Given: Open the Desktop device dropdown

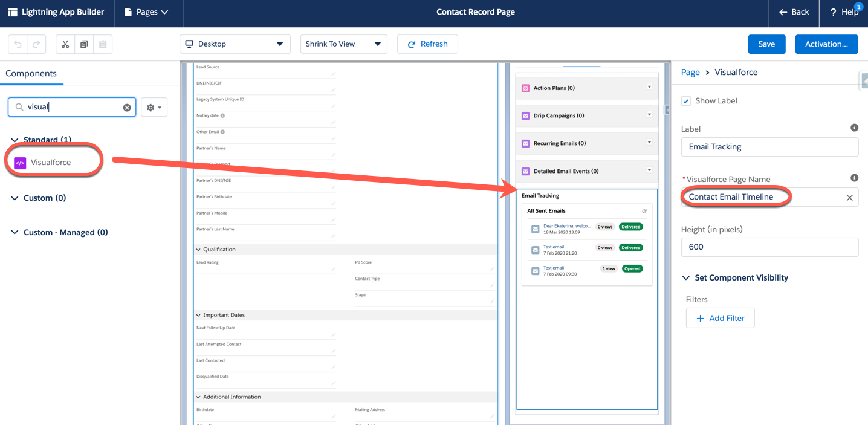Looking at the screenshot, I should click(x=280, y=44).
